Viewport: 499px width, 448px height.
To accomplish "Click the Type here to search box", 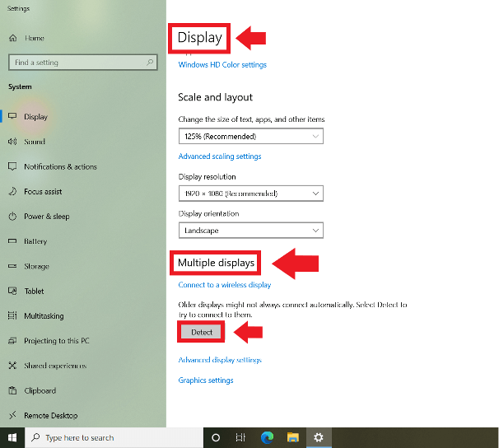I will tap(114, 438).
